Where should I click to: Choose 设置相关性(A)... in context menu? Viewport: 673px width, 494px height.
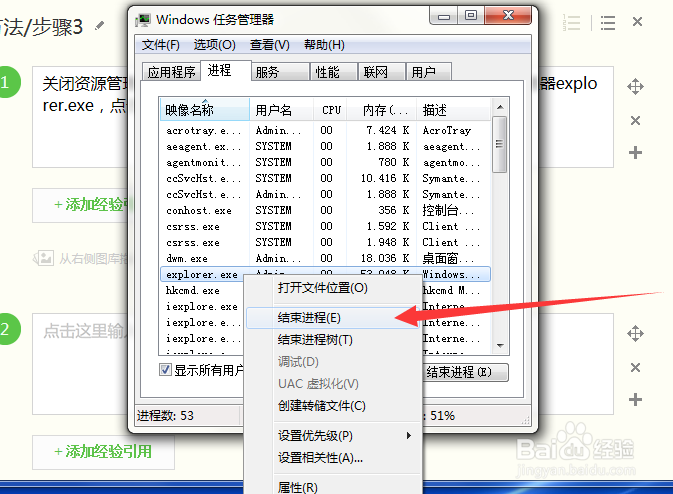[x=333, y=458]
